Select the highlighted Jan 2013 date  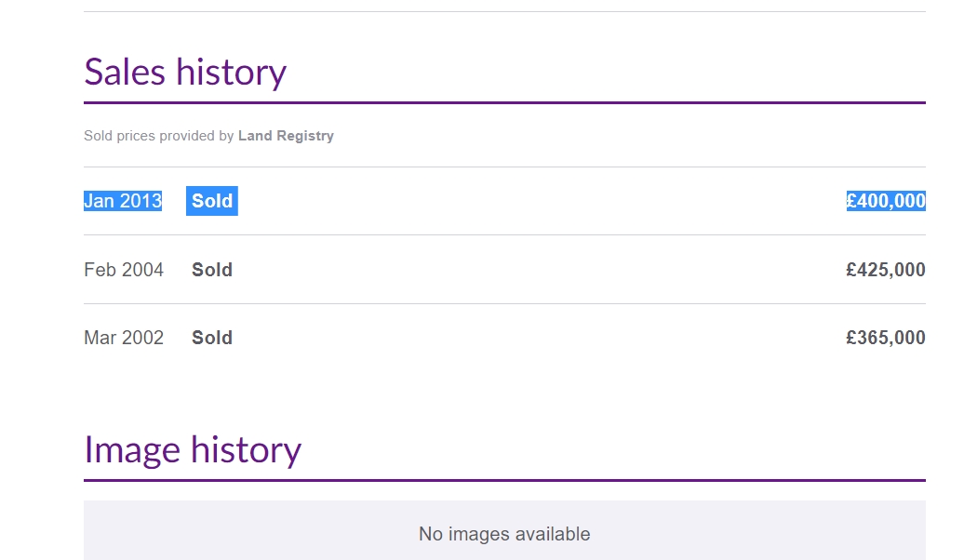point(123,201)
